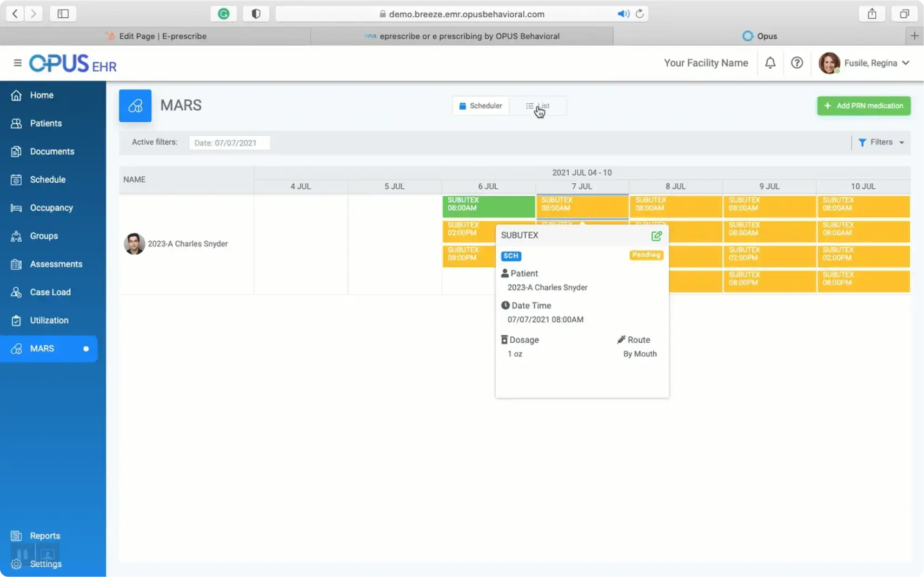
Task: Select the 4 JUL column header
Action: [x=301, y=186]
